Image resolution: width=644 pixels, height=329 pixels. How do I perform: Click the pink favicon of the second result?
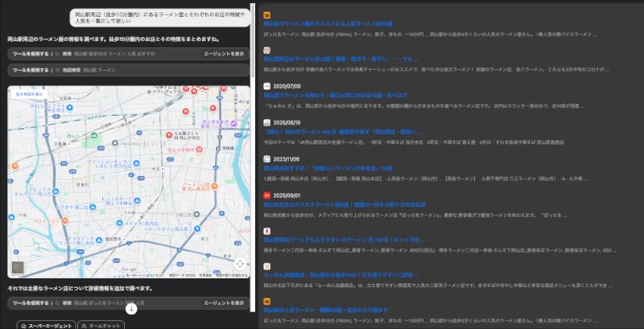pyautogui.click(x=267, y=50)
